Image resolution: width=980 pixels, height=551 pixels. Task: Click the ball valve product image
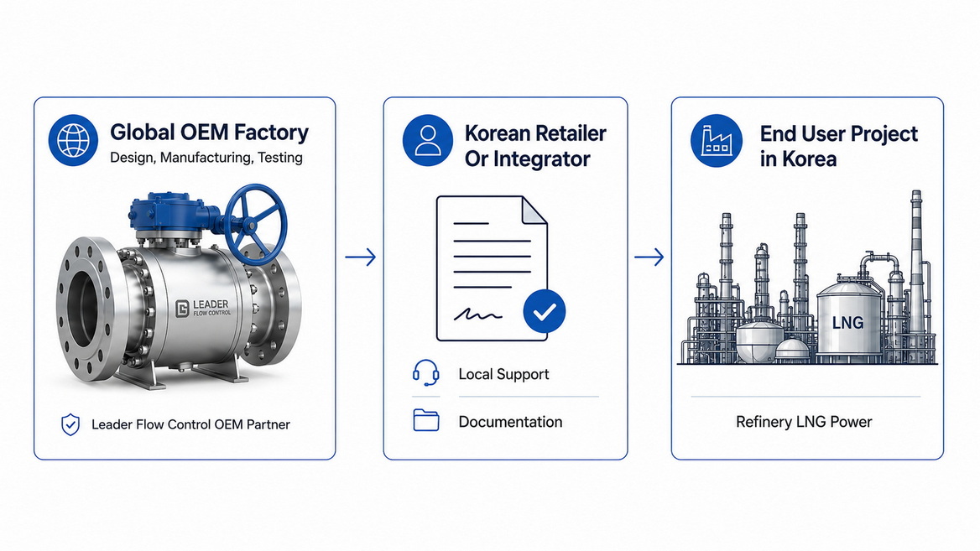click(x=178, y=286)
